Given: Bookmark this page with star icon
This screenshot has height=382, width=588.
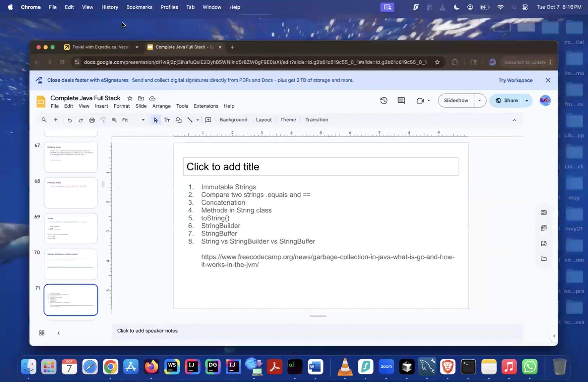Looking at the screenshot, I should click(x=437, y=62).
